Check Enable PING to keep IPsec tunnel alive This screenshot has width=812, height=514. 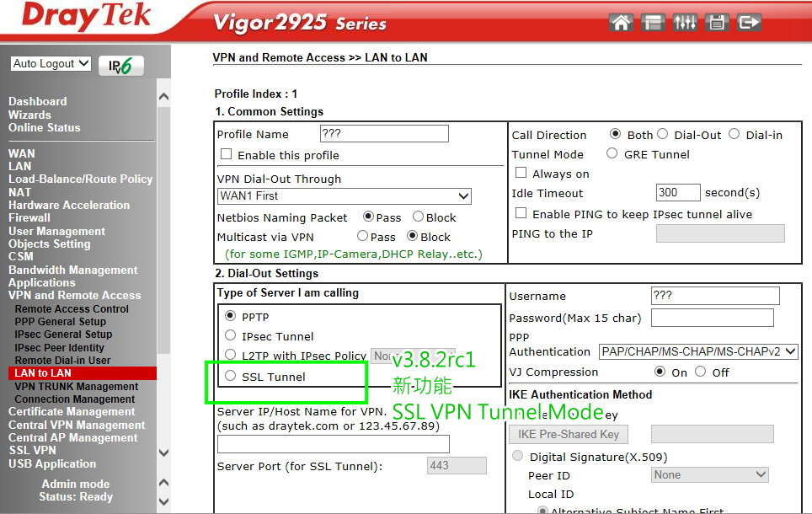tap(521, 213)
